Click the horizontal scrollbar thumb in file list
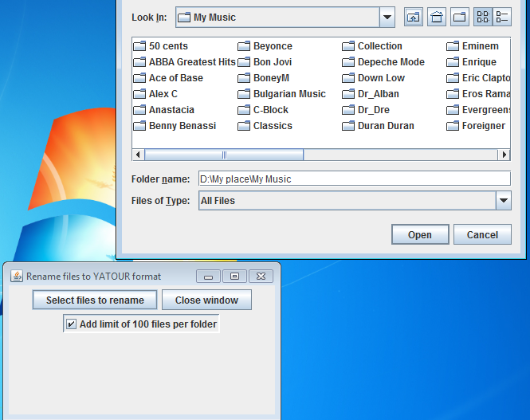Screen dimensions: 530x420 tap(223, 155)
